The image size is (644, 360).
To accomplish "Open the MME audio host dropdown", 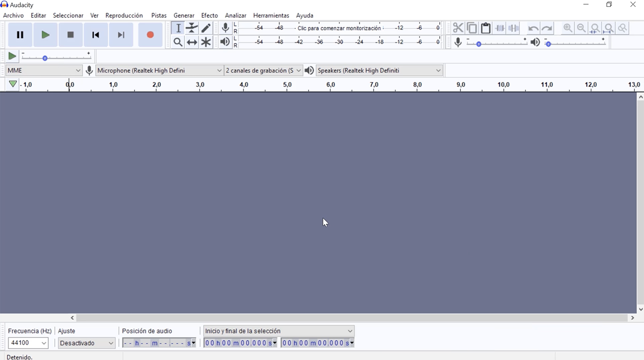I will pos(44,70).
